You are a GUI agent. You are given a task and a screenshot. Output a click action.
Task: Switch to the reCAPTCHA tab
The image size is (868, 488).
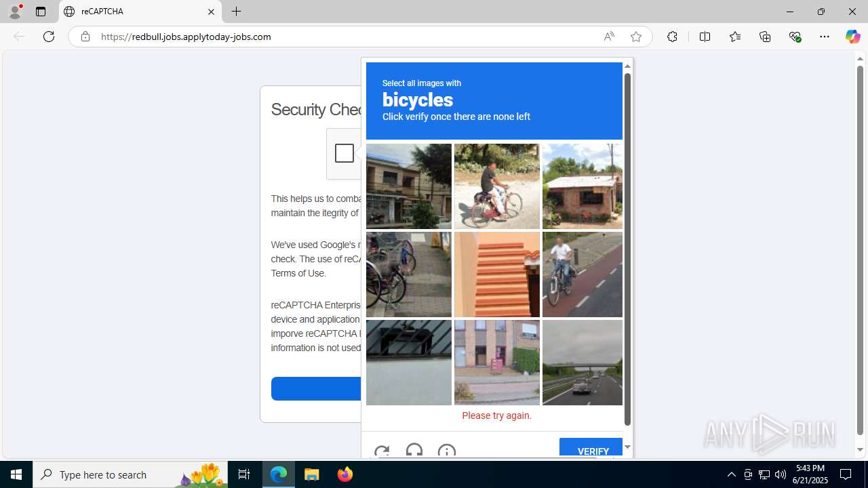(x=140, y=12)
